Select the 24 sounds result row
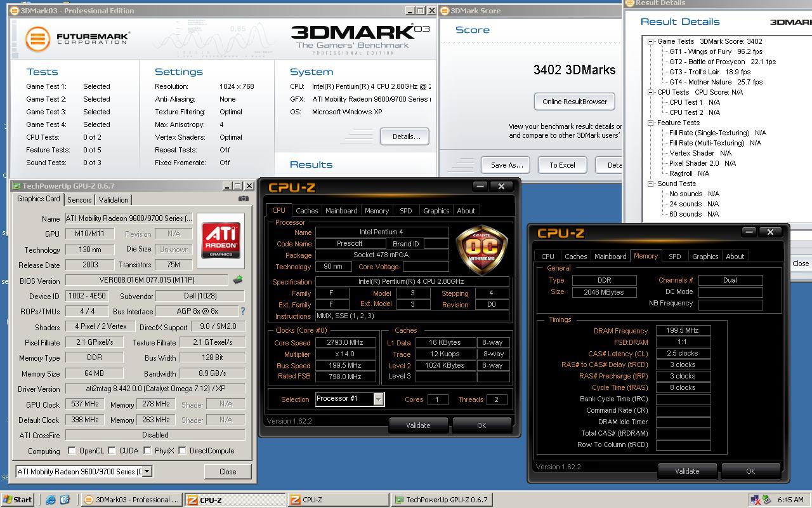The width and height of the screenshot is (812, 508). coord(694,204)
